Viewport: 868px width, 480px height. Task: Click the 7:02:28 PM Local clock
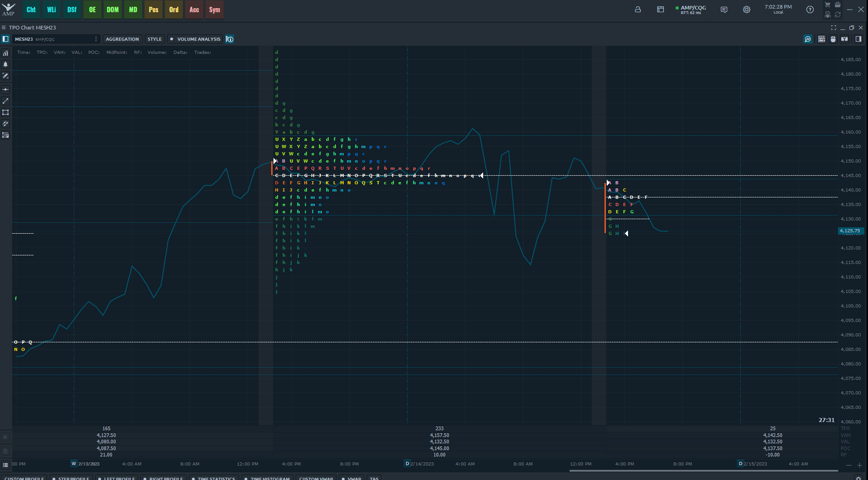coord(778,9)
